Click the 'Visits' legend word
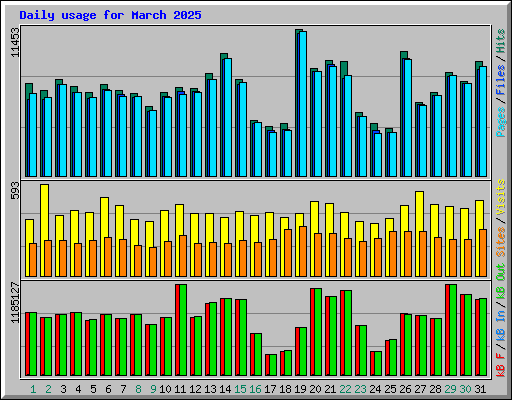Screen dimensions: 512x400 [501, 197]
